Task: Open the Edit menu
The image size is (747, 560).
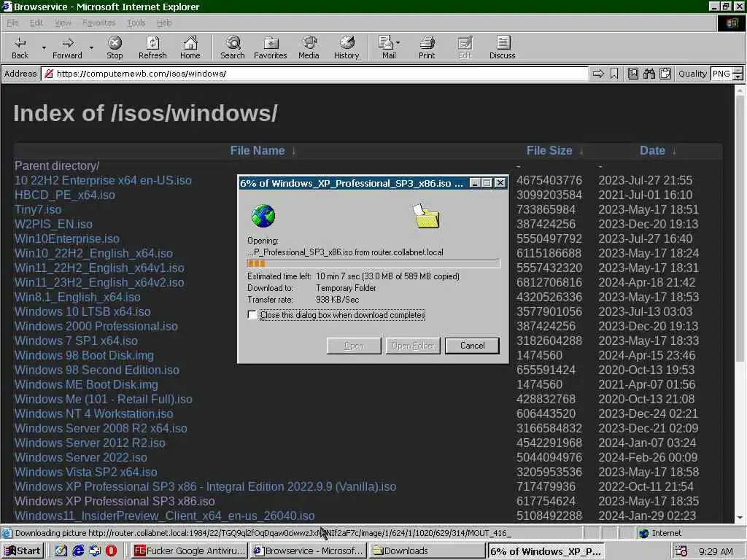Action: (36, 23)
